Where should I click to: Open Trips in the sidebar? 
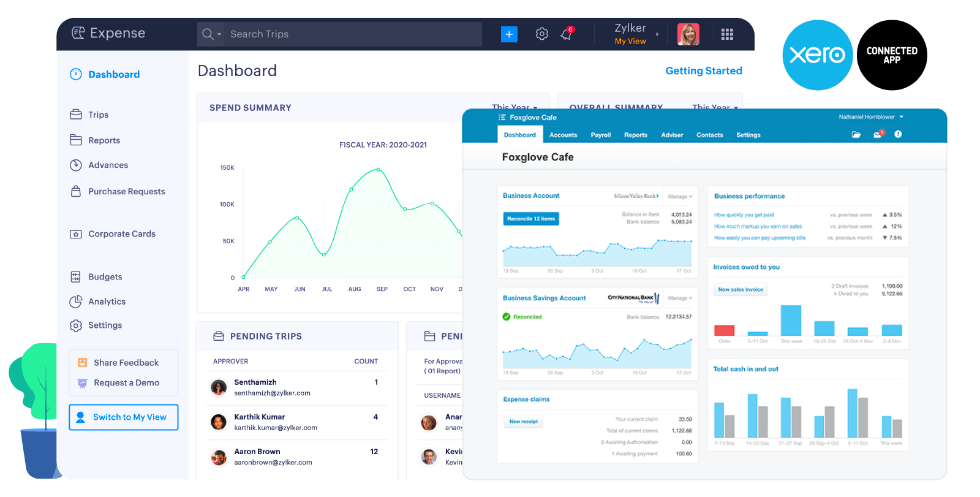tap(98, 115)
